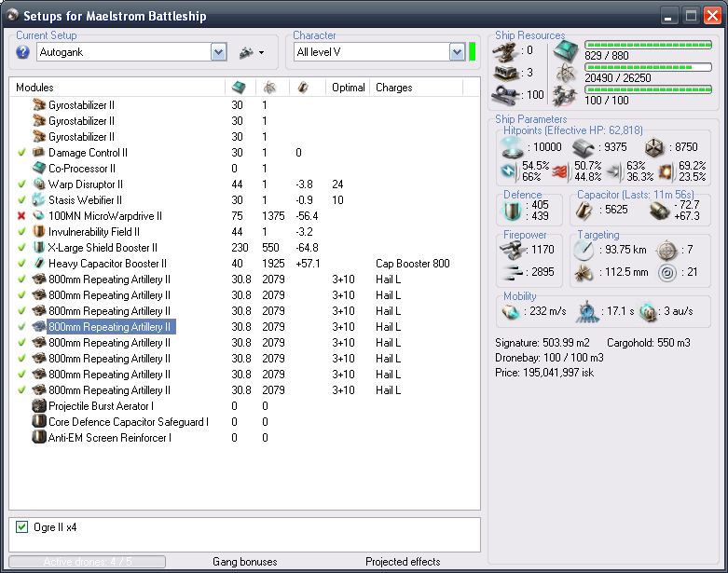Click the green character skill status indicator
Image resolution: width=728 pixels, height=573 pixels.
click(473, 52)
